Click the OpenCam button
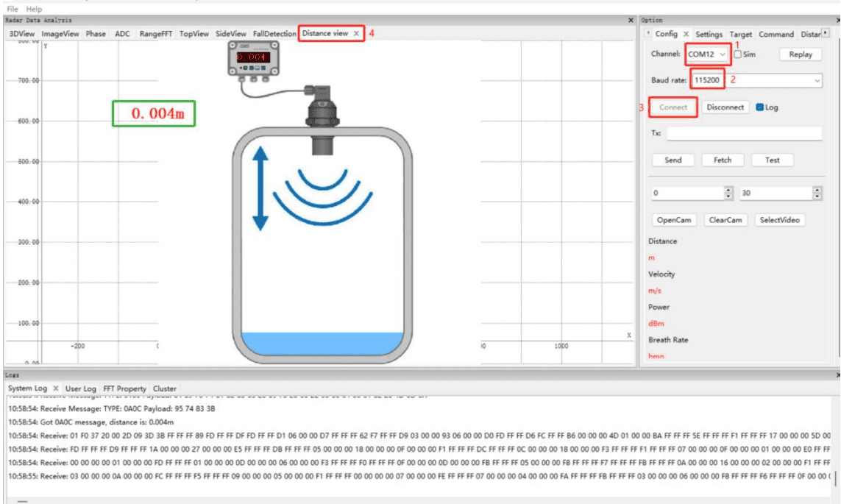Screen dimensions: 841x504 674,220
